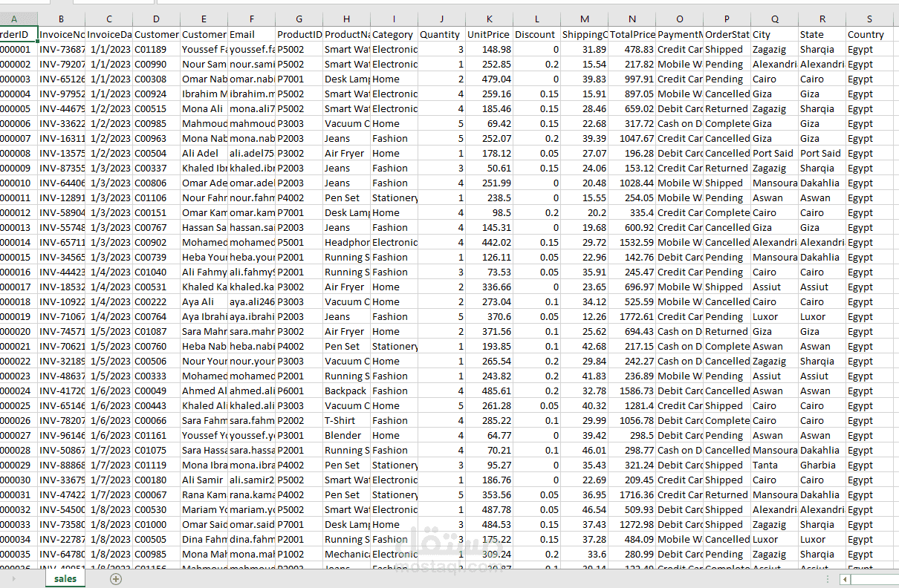
Task: Select the ProductID header cell
Action: (x=299, y=34)
